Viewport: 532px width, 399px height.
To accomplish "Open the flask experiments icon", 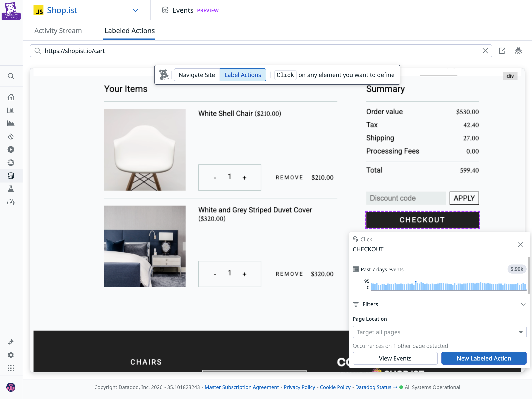I will 11,189.
